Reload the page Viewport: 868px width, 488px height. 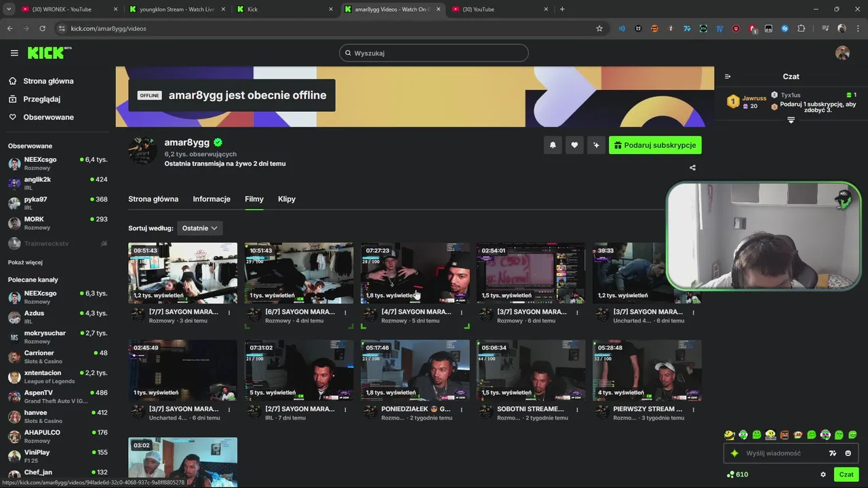pyautogui.click(x=42, y=28)
